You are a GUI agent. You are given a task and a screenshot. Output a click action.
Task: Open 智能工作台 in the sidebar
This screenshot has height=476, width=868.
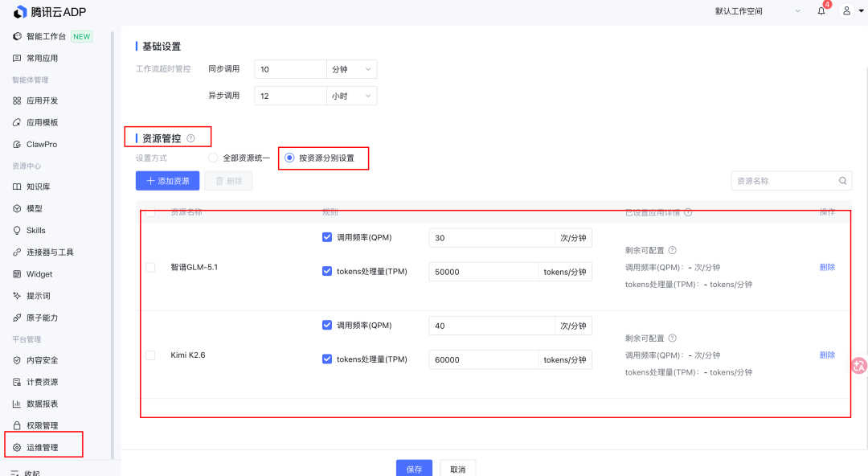coord(46,36)
